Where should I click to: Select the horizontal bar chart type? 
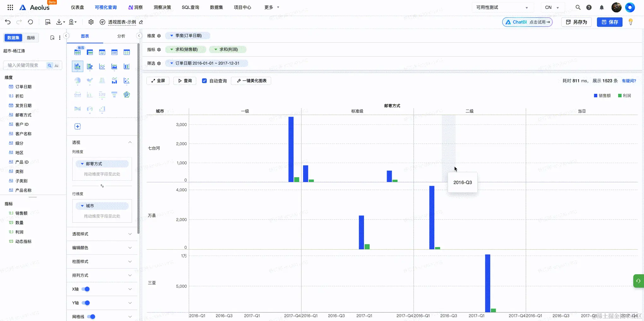[90, 66]
